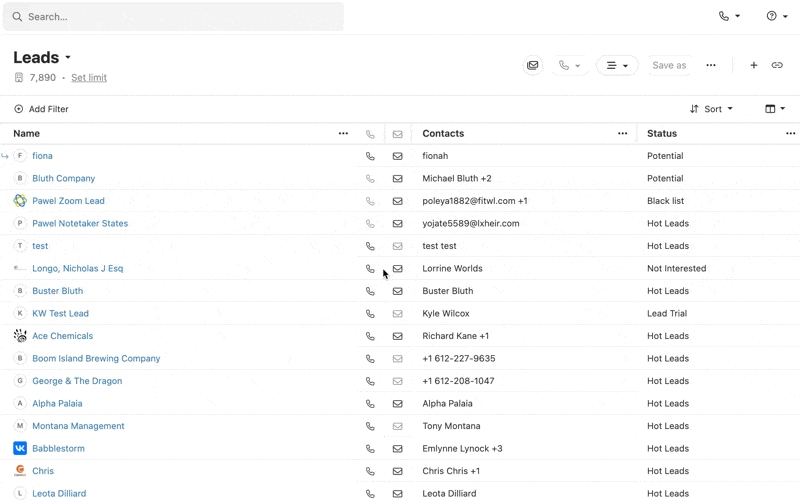800x502 pixels.
Task: Click the Status column header
Action: pyautogui.click(x=662, y=134)
